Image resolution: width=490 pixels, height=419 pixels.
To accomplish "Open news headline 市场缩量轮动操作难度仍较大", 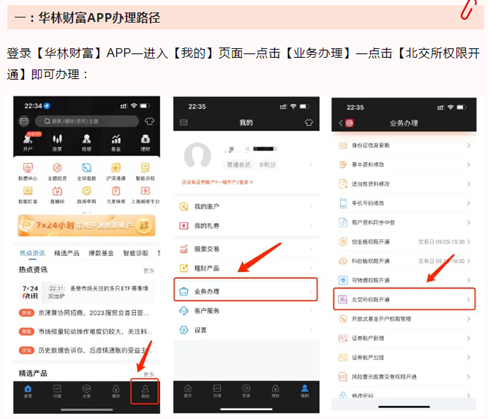I will [95, 331].
